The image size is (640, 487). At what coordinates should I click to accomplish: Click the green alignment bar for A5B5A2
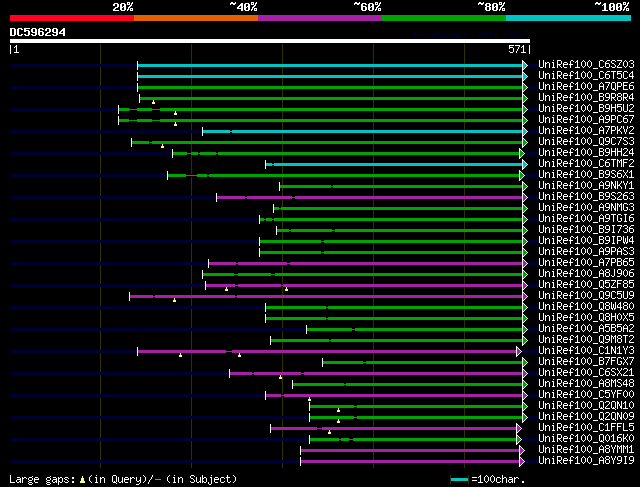(x=417, y=330)
